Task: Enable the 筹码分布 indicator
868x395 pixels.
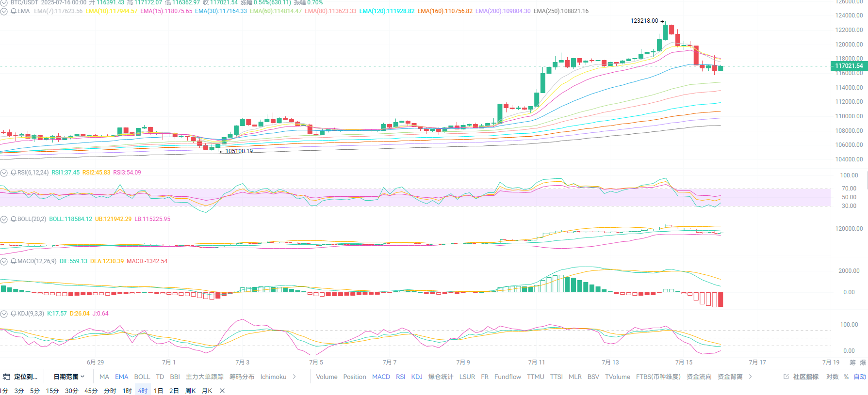Action: 242,377
